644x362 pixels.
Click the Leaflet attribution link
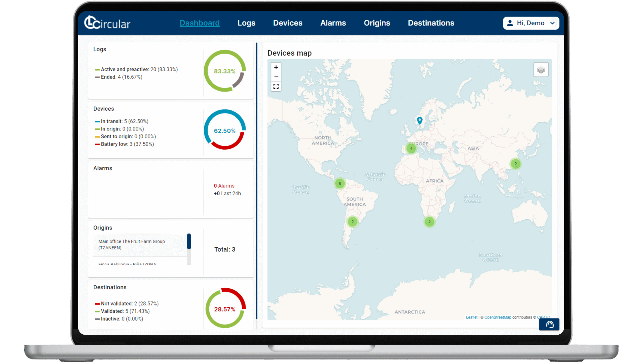[x=471, y=317]
